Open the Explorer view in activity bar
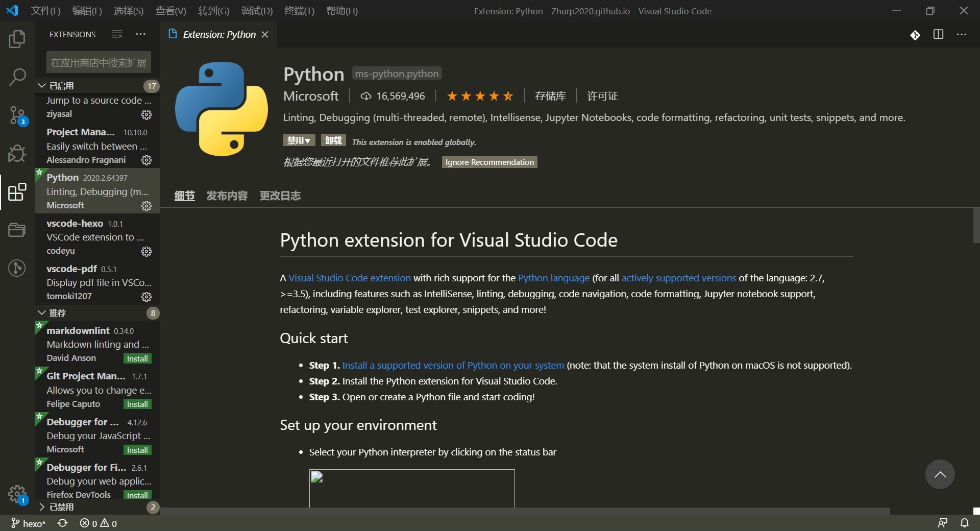The height and width of the screenshot is (531, 980). [x=17, y=39]
